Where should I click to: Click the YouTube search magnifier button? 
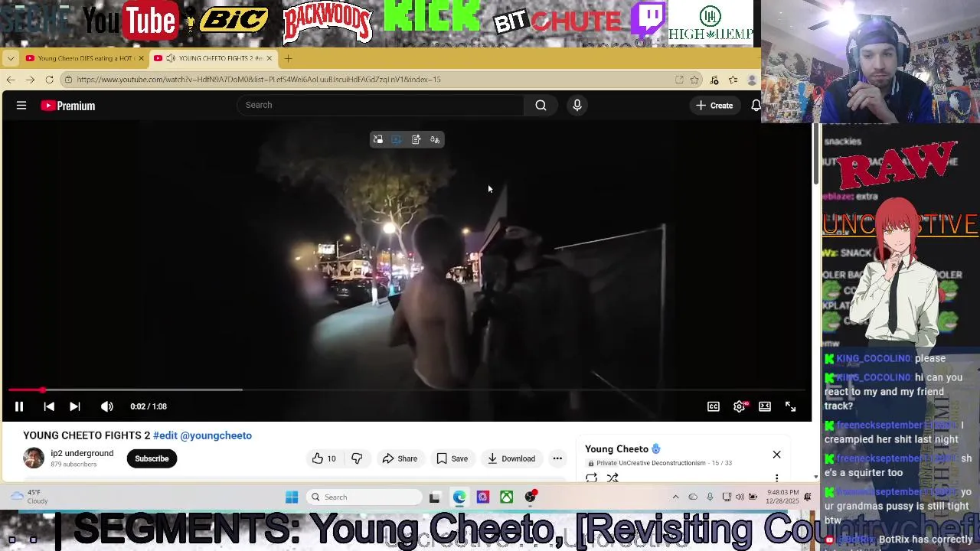pyautogui.click(x=541, y=105)
